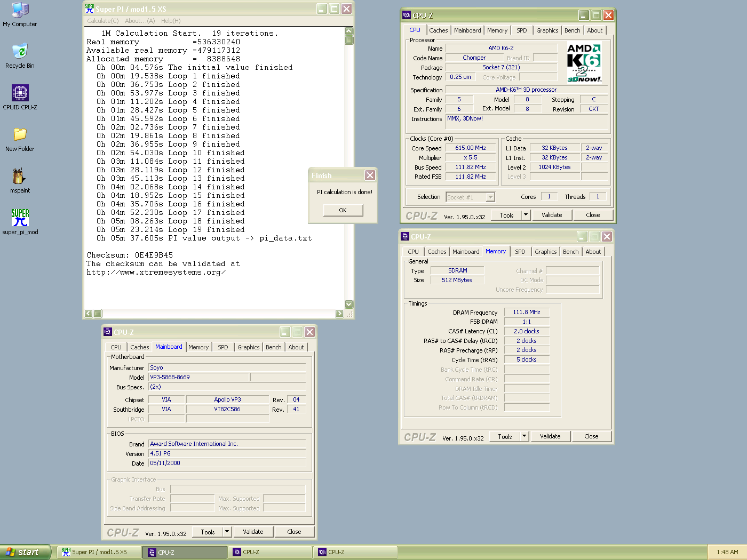Launch super_pi_mod desktop shortcut
747x560 pixels.
20,222
